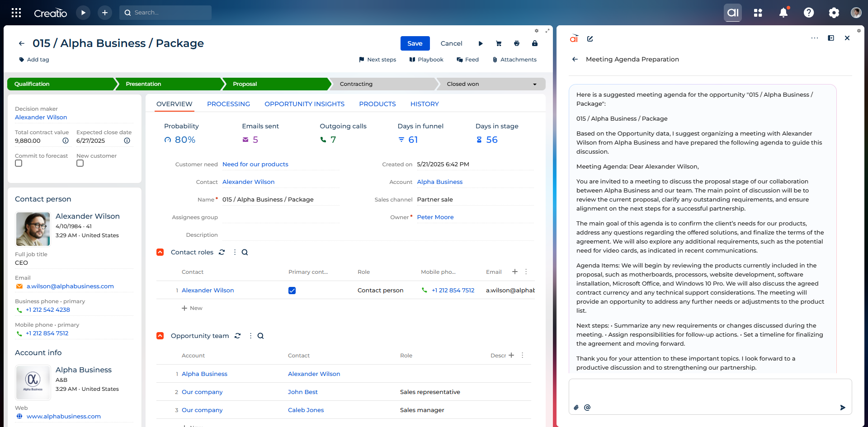Uncheck primary contact for Alexander Wilson
Viewport: 868px width, 427px height.
[292, 291]
